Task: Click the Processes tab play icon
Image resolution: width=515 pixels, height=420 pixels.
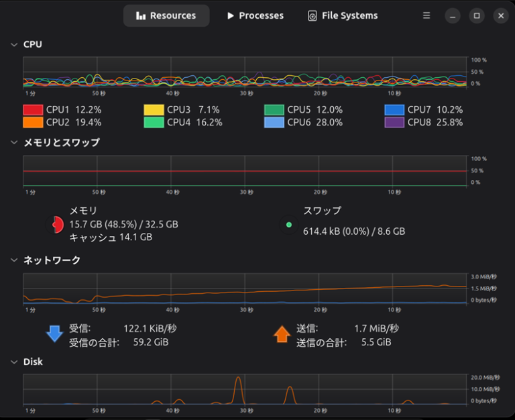Action: coord(231,15)
